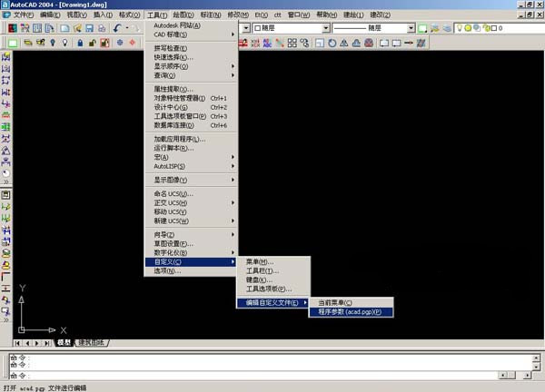545x392 pixels.
Task: Click 加载应用程序 menu entry
Action: [x=179, y=139]
